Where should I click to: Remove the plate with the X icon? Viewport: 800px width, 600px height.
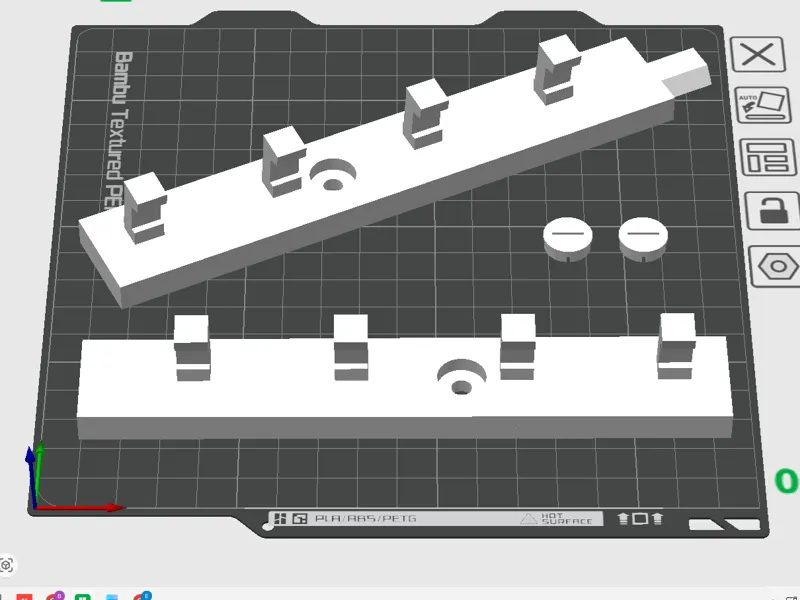coord(758,54)
